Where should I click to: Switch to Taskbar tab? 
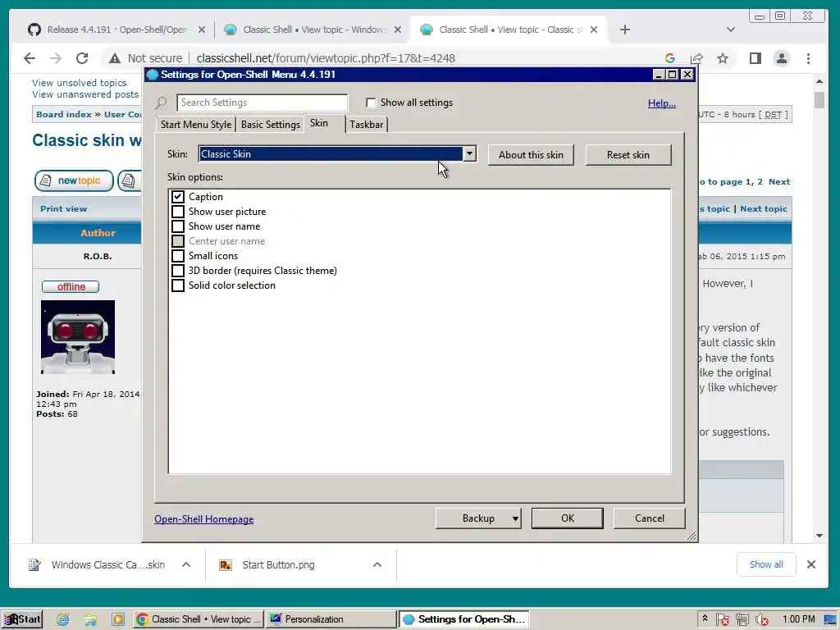point(367,125)
